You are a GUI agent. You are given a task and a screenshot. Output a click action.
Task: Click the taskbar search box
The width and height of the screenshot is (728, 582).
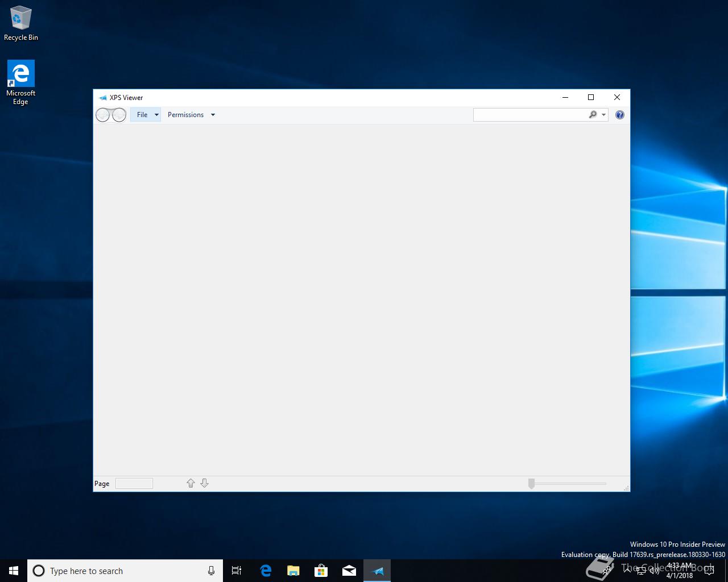125,571
